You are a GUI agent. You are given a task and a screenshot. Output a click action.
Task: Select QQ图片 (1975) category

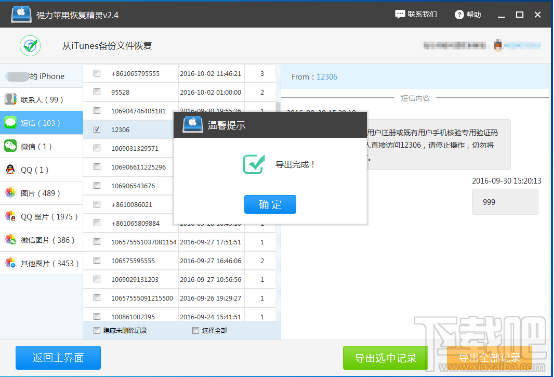[41, 216]
